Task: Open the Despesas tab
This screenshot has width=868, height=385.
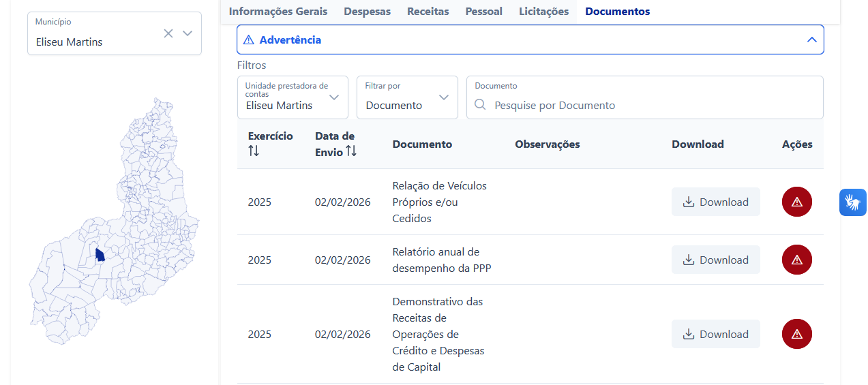Action: [368, 11]
